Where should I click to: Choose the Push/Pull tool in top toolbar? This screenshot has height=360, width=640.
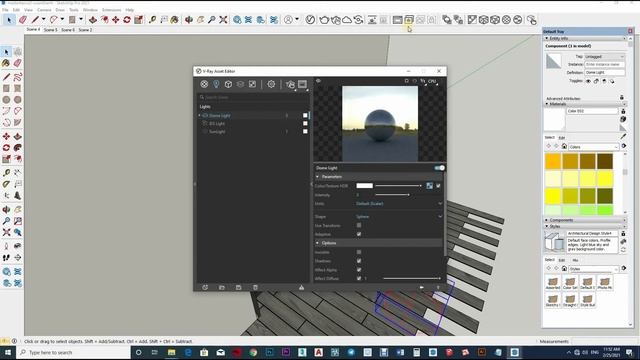(93, 20)
